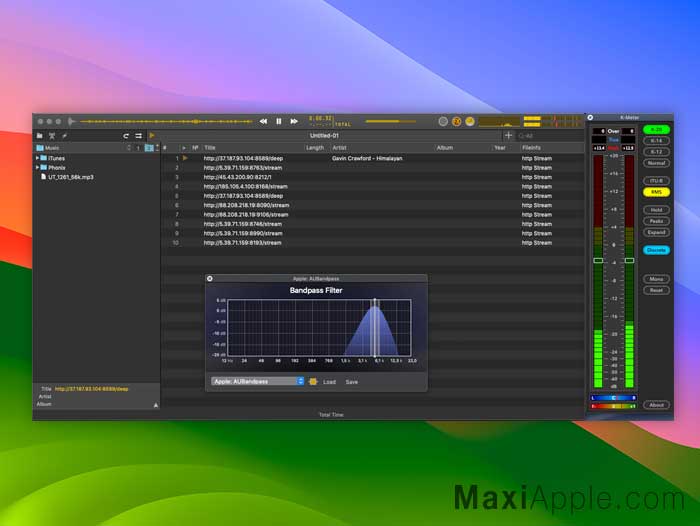Save the Bandpass filter preset
The height and width of the screenshot is (526, 700).
(351, 382)
